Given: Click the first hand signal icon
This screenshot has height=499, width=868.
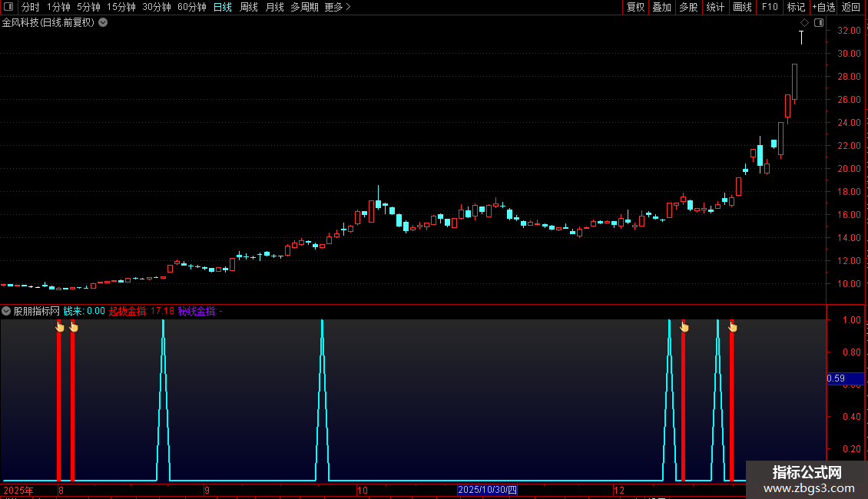Looking at the screenshot, I should point(60,327).
